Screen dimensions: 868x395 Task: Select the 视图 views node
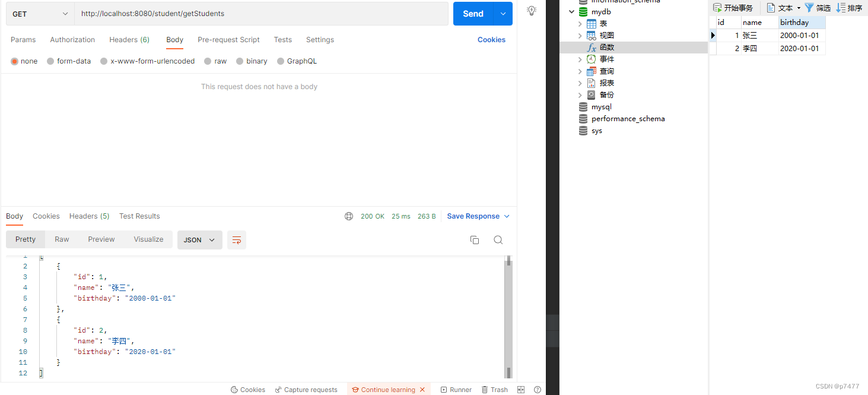tap(606, 36)
